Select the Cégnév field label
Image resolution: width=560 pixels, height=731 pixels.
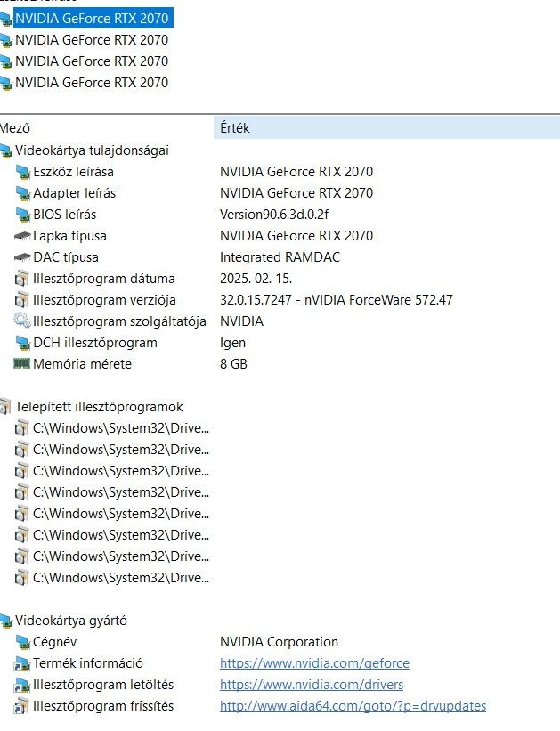(55, 642)
